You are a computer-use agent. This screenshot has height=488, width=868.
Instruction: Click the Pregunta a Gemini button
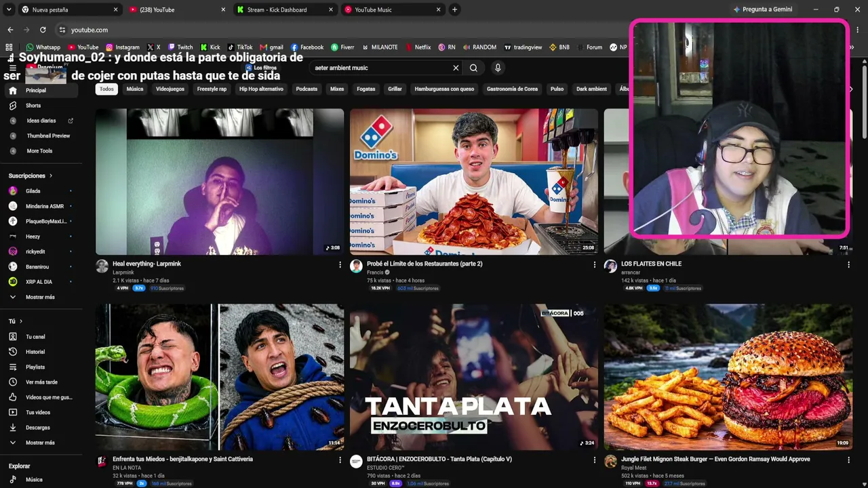coord(763,9)
